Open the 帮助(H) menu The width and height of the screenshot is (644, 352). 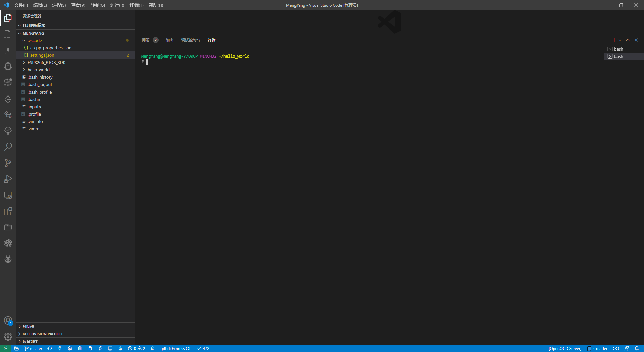pyautogui.click(x=156, y=5)
